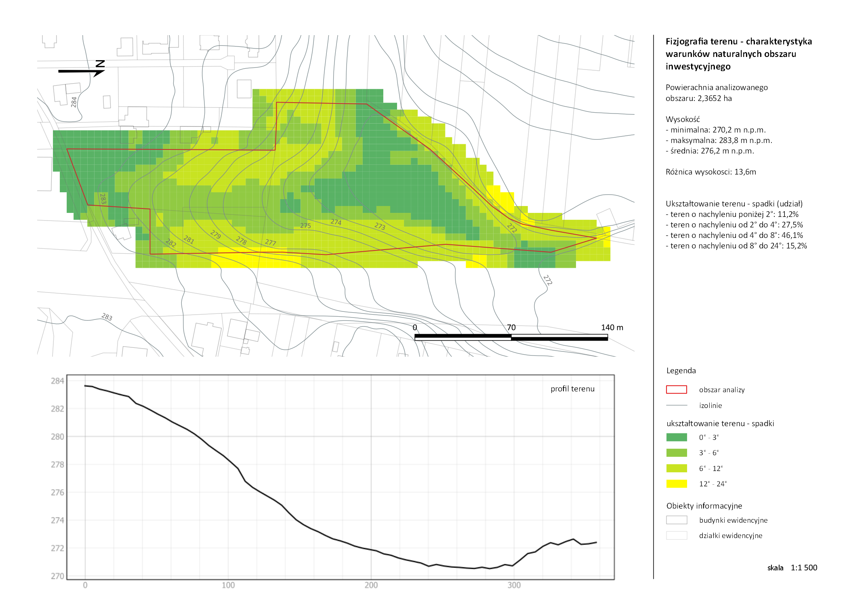Click the 200 tick on profile axis
868x614 pixels.
tap(371, 585)
